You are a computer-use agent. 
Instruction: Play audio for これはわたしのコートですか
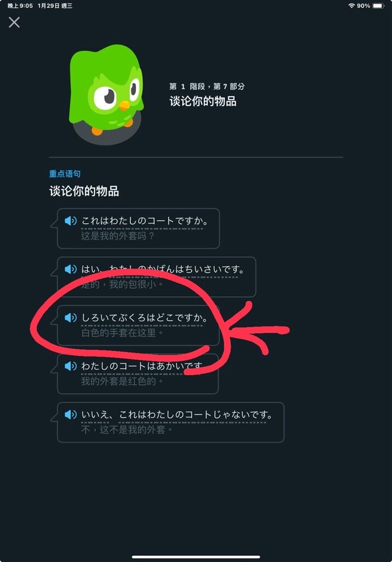click(x=71, y=221)
